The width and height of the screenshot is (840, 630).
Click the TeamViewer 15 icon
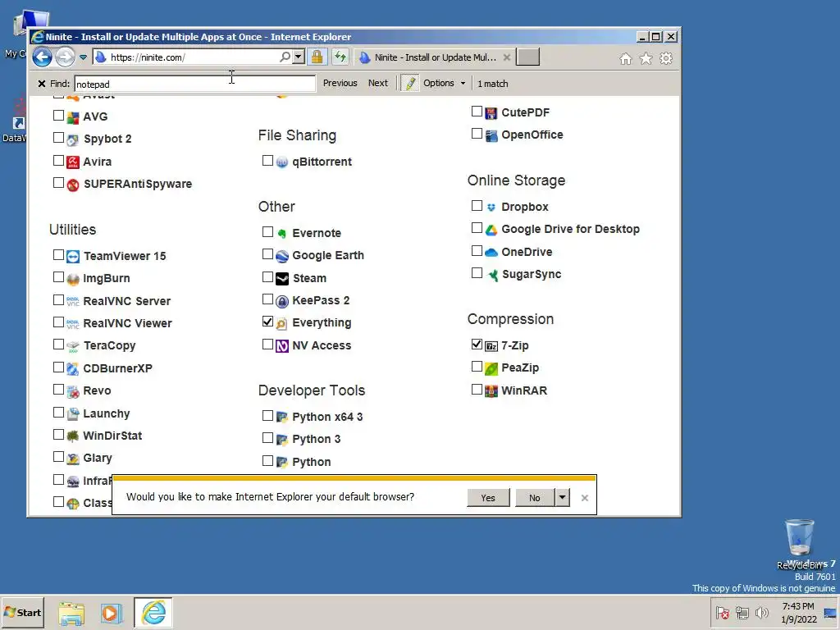tap(73, 256)
